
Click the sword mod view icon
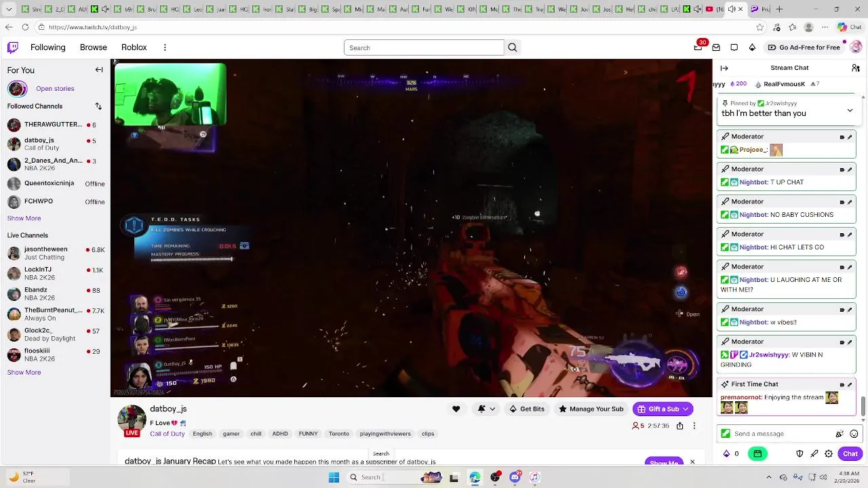[814, 453]
